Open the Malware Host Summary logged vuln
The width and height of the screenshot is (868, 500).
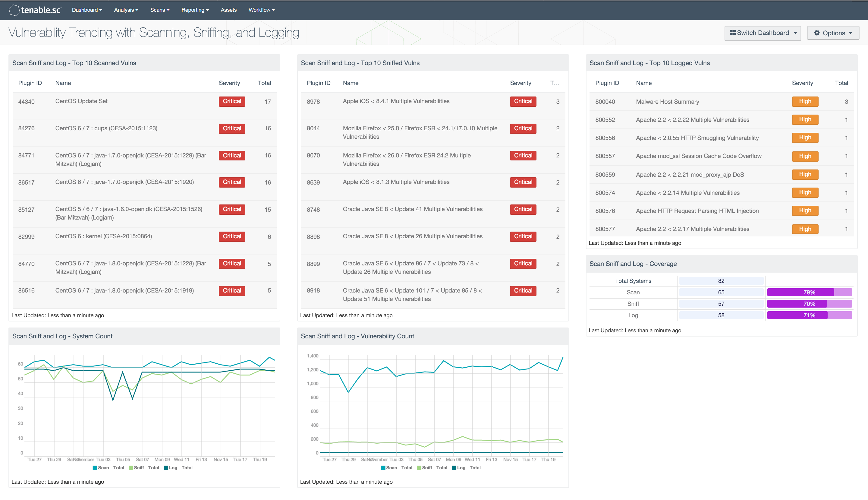pyautogui.click(x=667, y=101)
